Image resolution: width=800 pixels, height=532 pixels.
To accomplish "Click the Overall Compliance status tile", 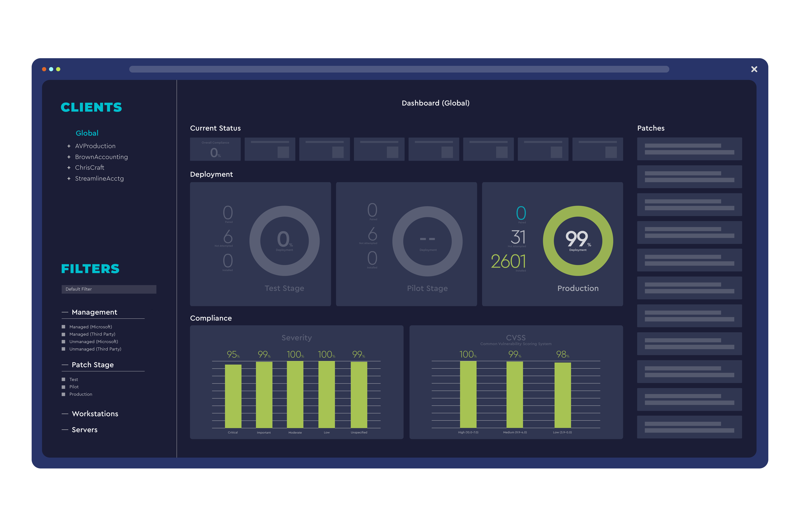I will 215,149.
